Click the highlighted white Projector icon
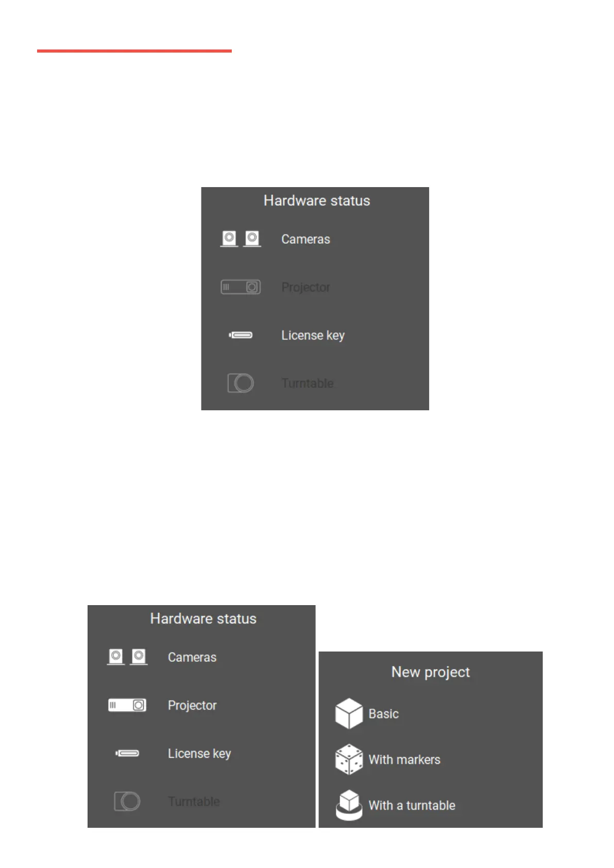 [127, 705]
